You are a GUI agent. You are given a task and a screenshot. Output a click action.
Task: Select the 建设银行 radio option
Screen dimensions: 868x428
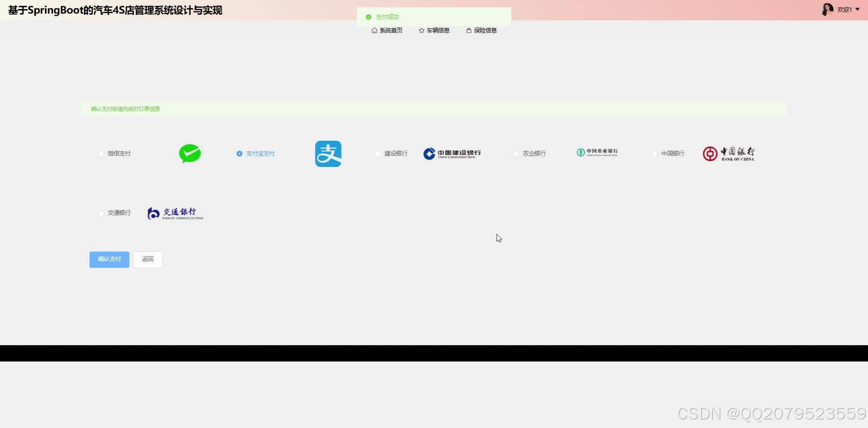pyautogui.click(x=377, y=154)
